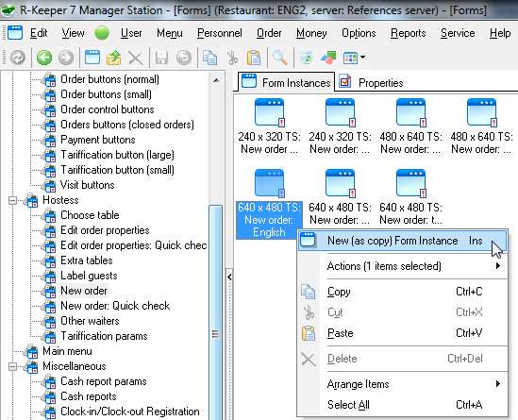Collapse the Miscellaneous tree node

pyautogui.click(x=12, y=366)
